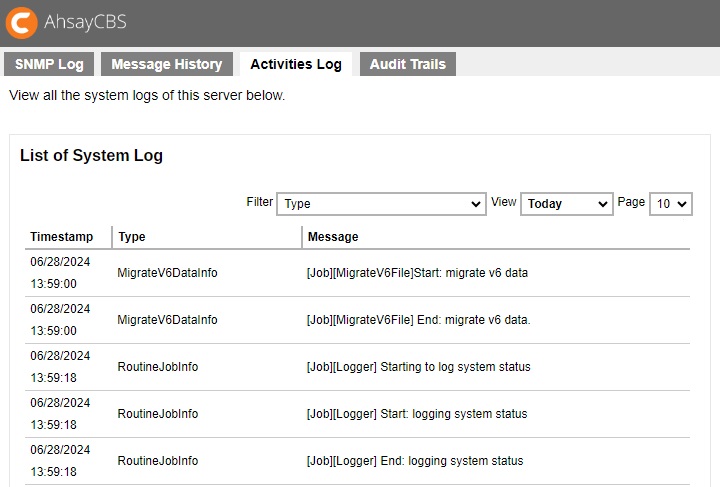Expand the Filter Type dropdown
Viewport: 720px width, 487px height.
(381, 203)
